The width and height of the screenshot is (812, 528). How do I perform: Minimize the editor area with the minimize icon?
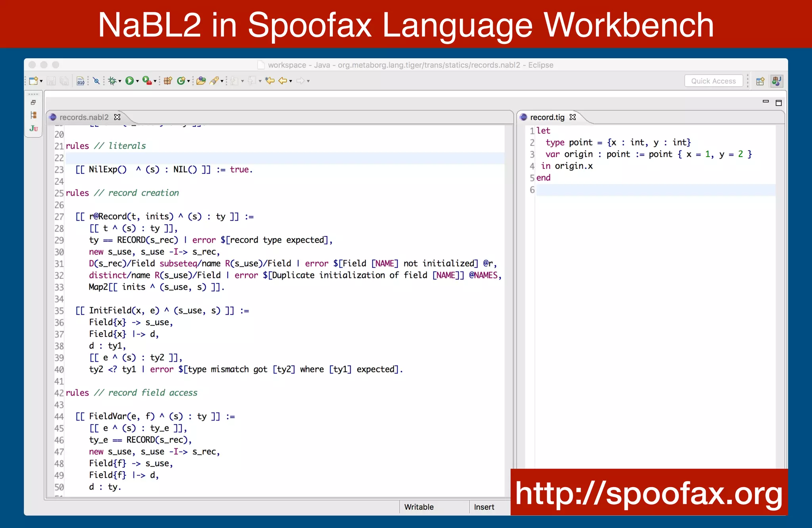coord(766,102)
